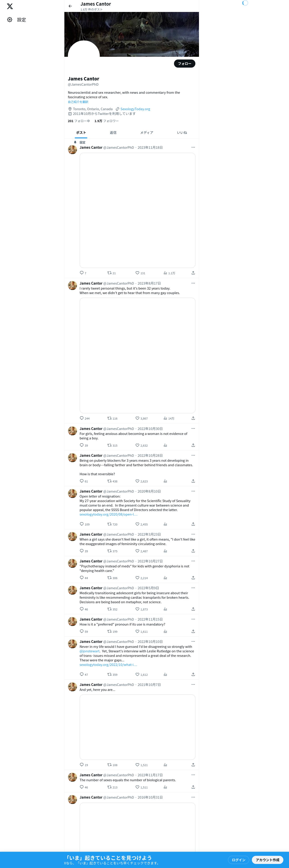View analytics on the pinned post showing 1.2万
289x868 pixels.
click(169, 273)
